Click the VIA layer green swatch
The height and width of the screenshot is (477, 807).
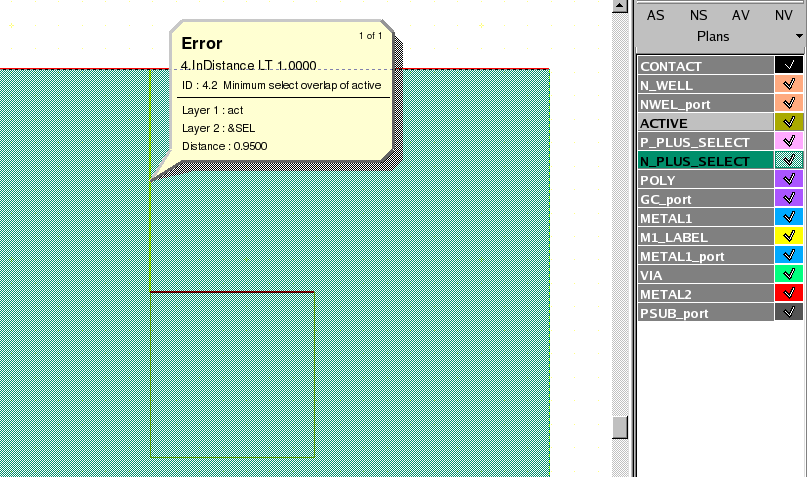coord(788,275)
